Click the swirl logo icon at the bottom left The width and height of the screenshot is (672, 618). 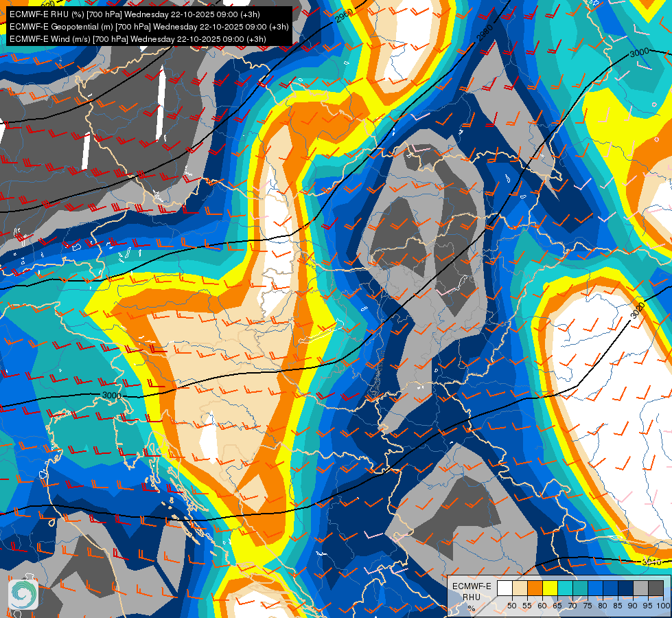[x=23, y=595]
